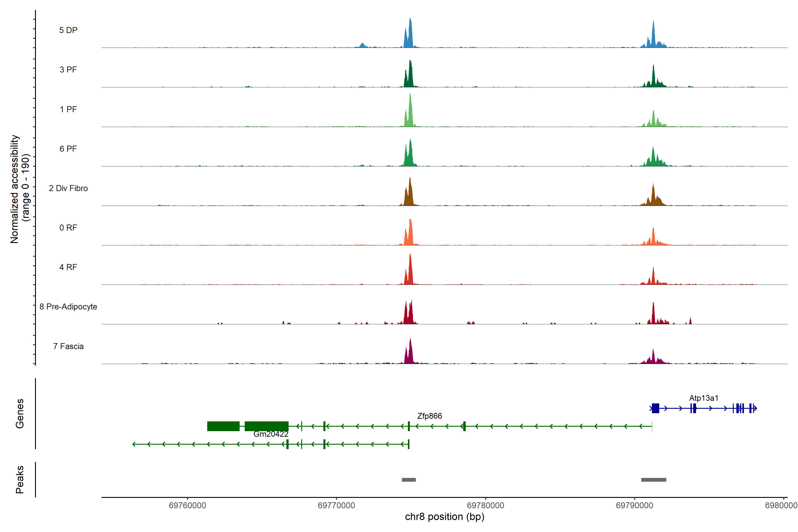The width and height of the screenshot is (798, 532).
Task: Click the leftmost large green Zfp866 exon block
Action: [x=223, y=426]
